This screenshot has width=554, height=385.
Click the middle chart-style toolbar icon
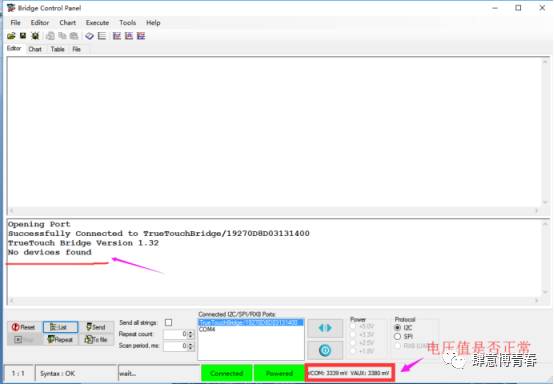pos(129,36)
